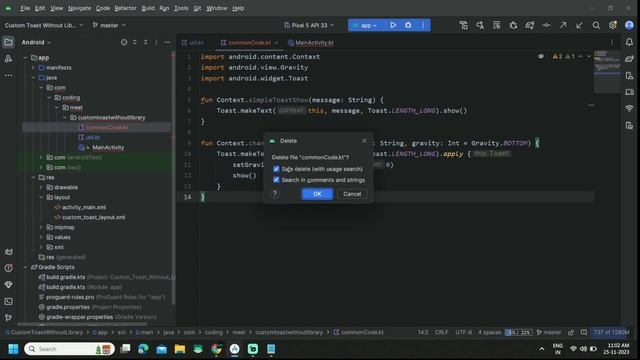The width and height of the screenshot is (640, 360).
Task: Open recent tabs menu in editor
Action: 611,42
